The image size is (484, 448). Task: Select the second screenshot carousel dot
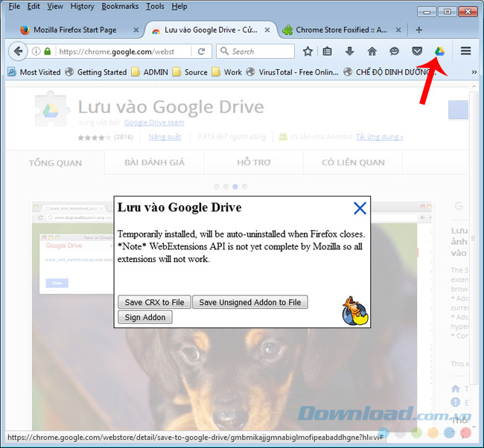tap(226, 187)
